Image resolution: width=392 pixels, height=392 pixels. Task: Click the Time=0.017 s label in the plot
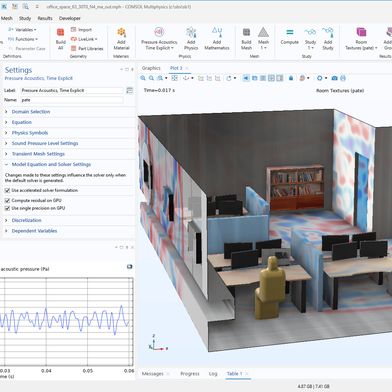159,90
